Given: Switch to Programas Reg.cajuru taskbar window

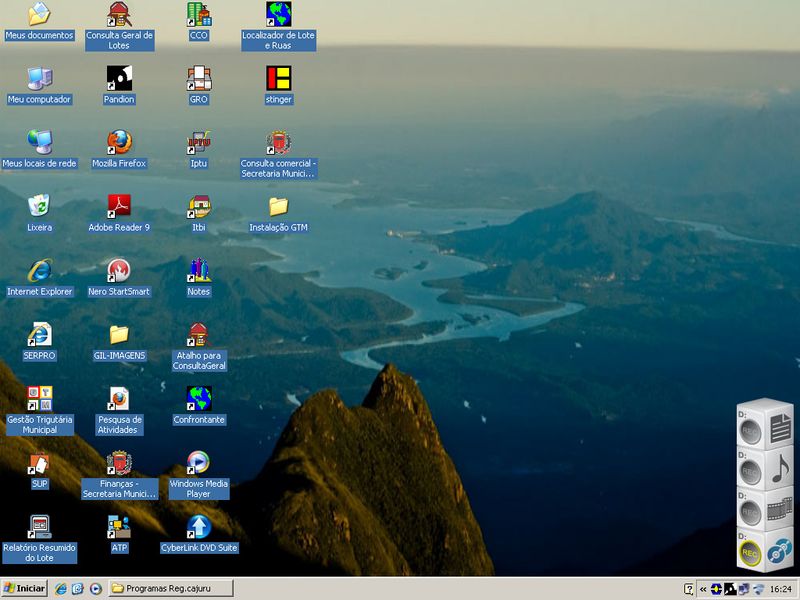Looking at the screenshot, I should (170, 588).
